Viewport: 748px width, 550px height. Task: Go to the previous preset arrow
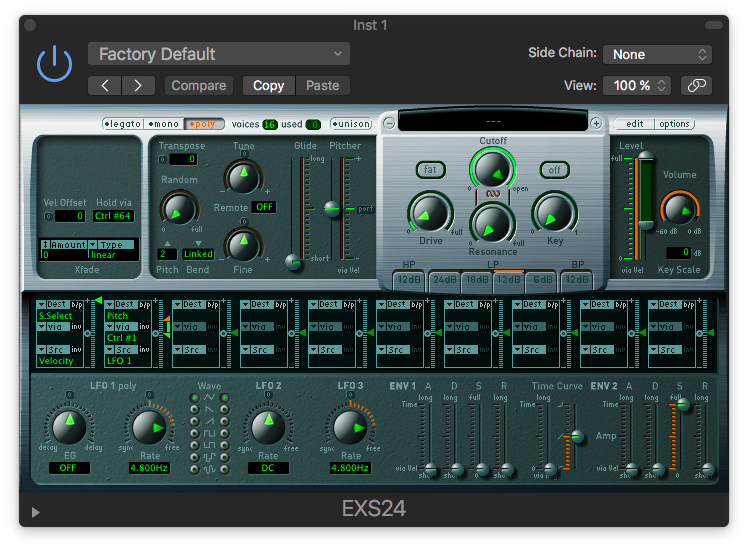[x=105, y=85]
